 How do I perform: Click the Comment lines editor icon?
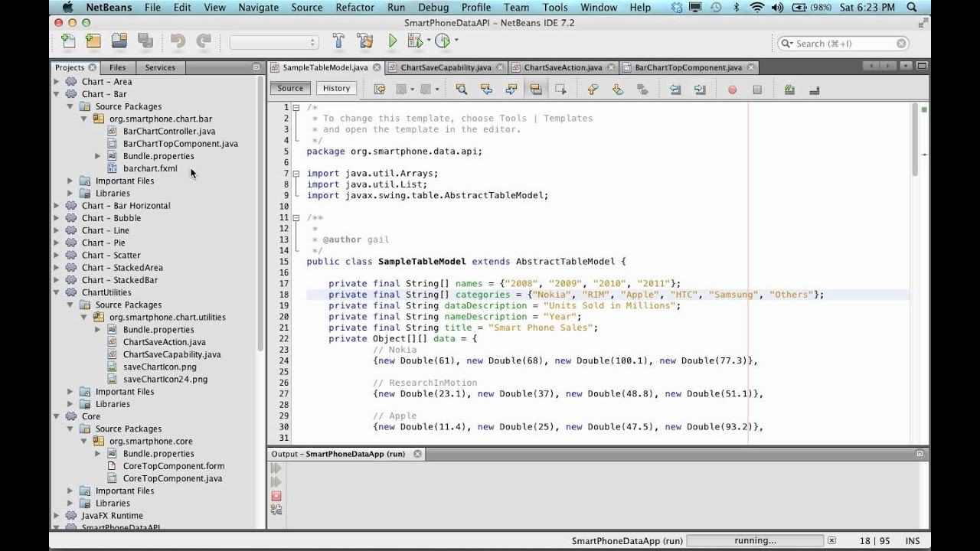coord(789,90)
